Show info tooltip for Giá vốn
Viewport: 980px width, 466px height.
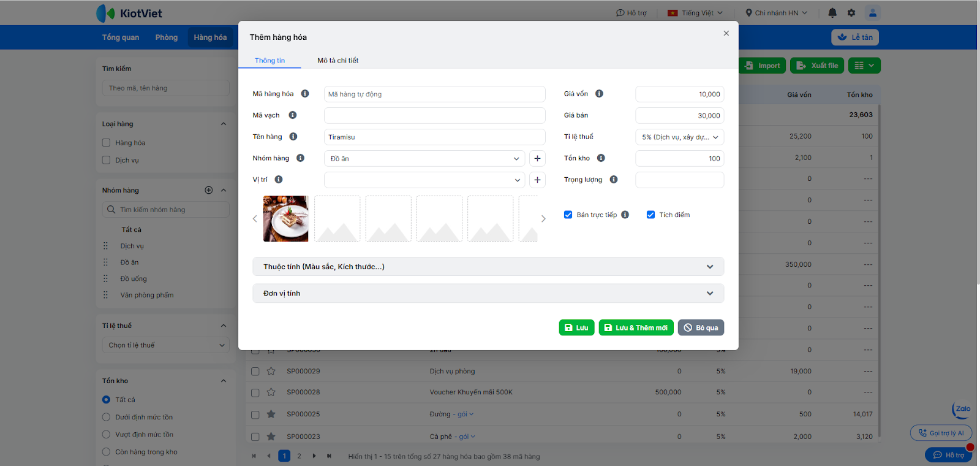coord(599,94)
